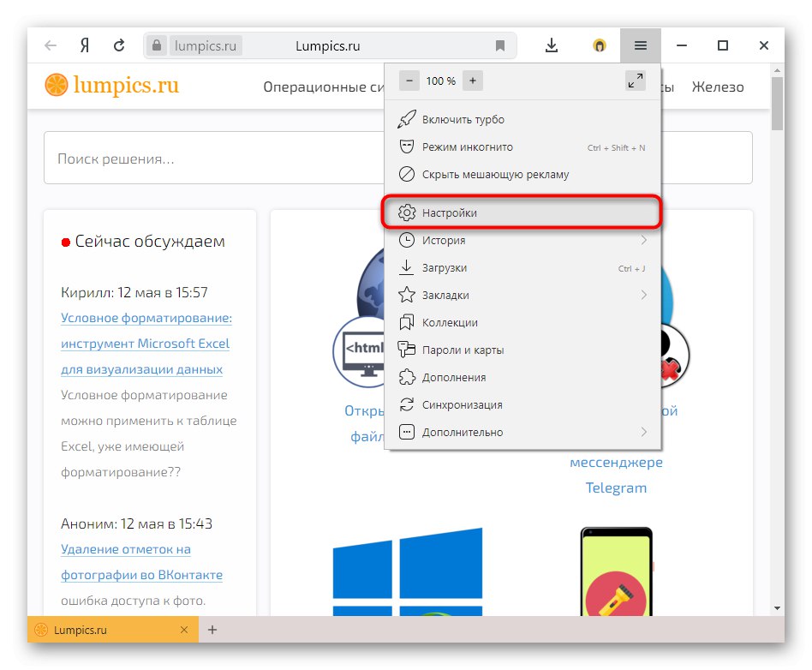Viewport: 812px width, 670px height.
Task: Click the Поиск решения search field
Action: [x=171, y=158]
